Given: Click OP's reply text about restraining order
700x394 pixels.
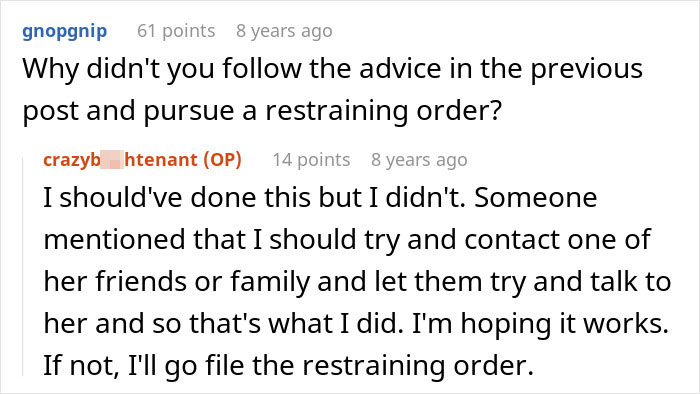Looking at the screenshot, I should click(357, 281).
